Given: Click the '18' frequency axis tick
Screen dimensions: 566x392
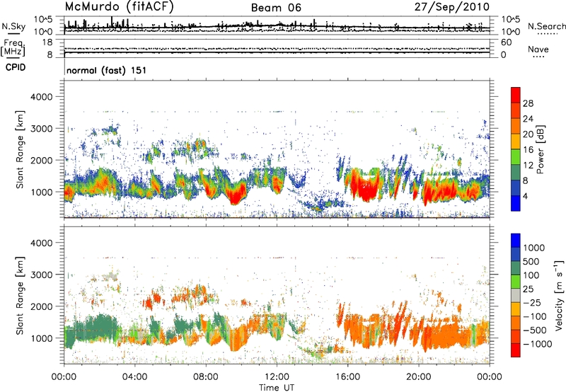Looking at the screenshot, I should click(47, 42).
